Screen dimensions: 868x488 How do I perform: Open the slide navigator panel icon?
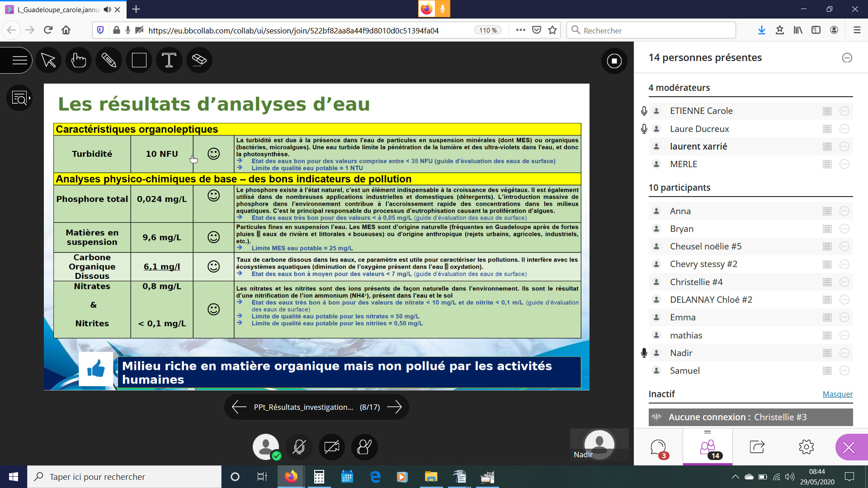pyautogui.click(x=19, y=98)
